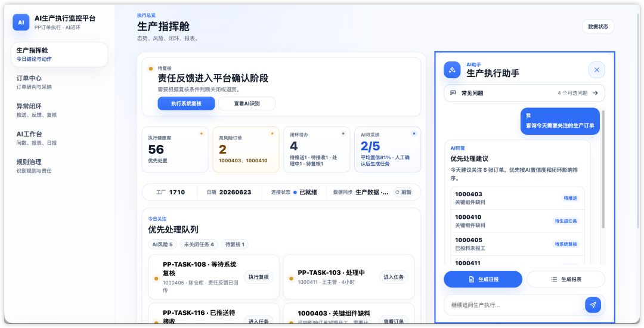The width and height of the screenshot is (644, 328).
Task: Click the 优先处理队列 heading
Action: click(x=174, y=230)
